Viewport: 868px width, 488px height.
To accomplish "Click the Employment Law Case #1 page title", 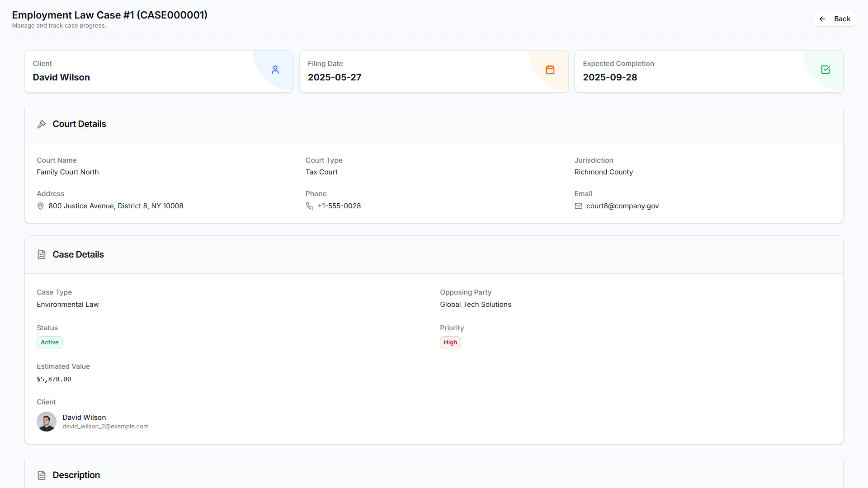I will tap(110, 15).
